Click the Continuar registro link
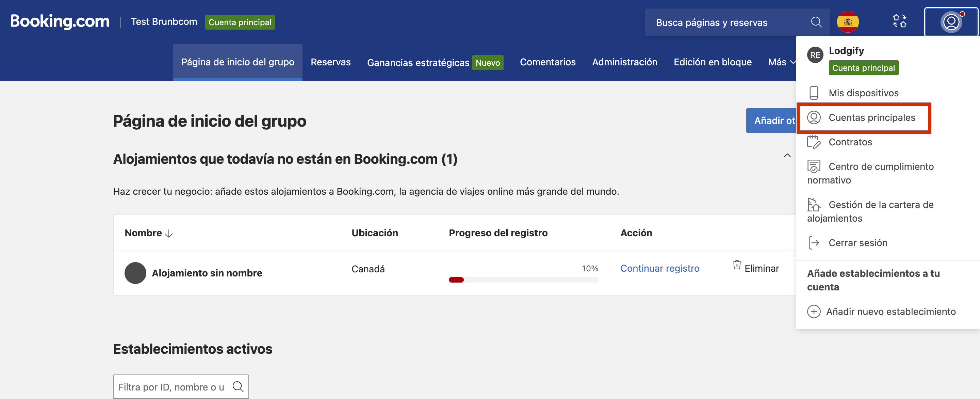 [x=660, y=268]
